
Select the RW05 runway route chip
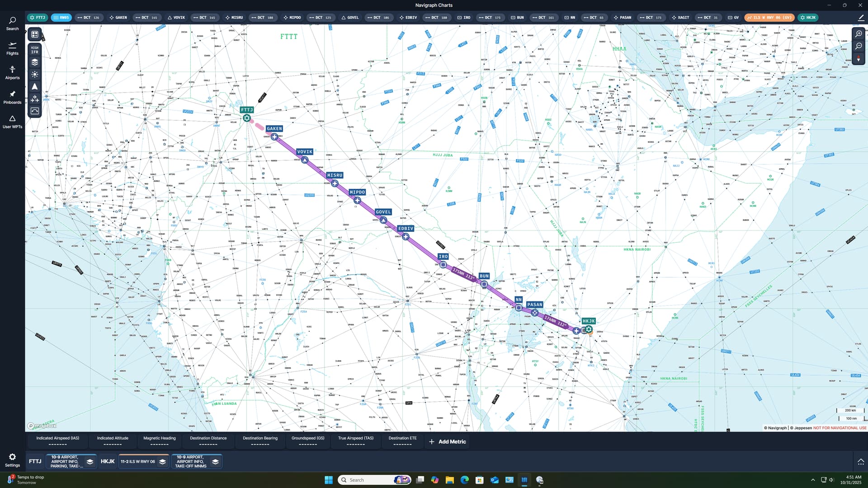tap(61, 18)
